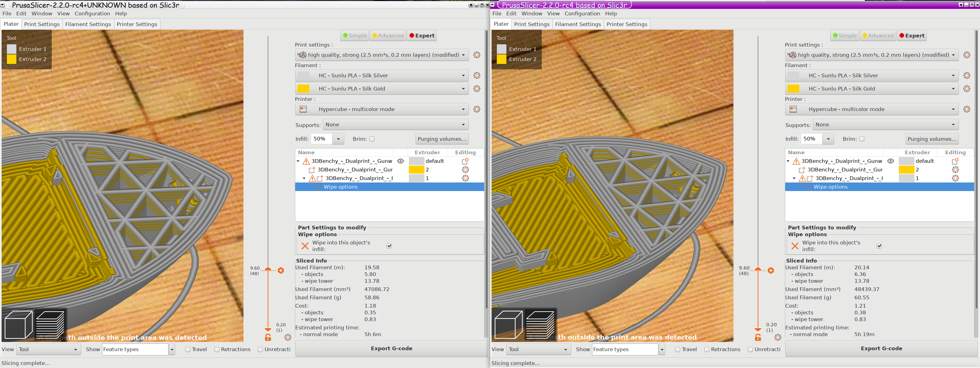
Task: Select Wipe options row in left window
Action: click(390, 187)
